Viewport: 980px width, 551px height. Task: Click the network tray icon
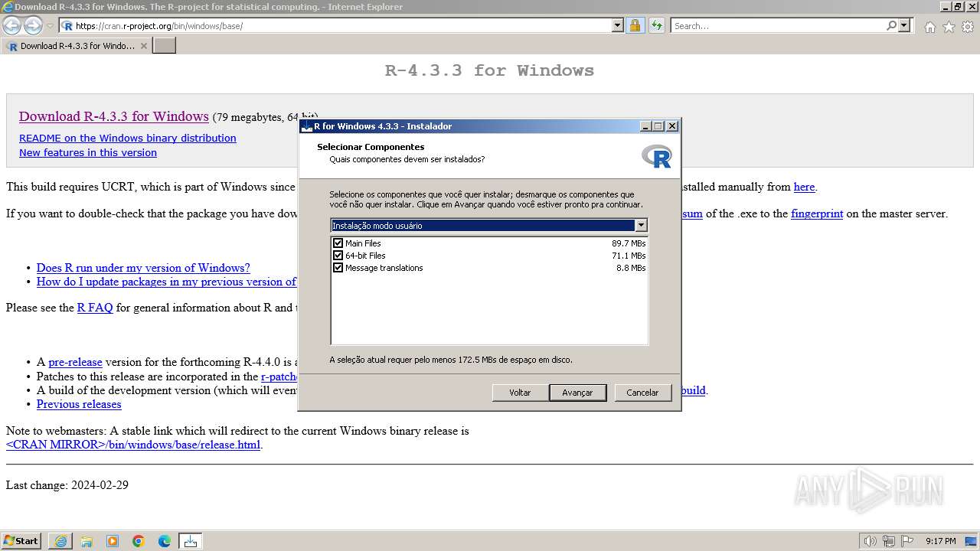pyautogui.click(x=889, y=541)
